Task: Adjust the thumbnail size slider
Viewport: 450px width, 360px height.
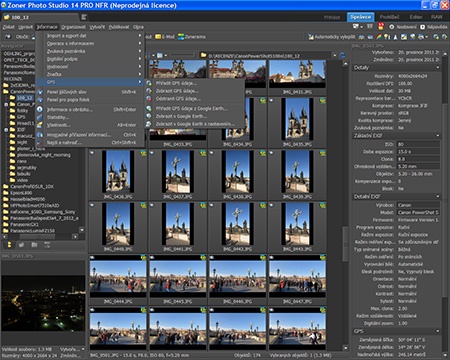Action: coord(182,55)
